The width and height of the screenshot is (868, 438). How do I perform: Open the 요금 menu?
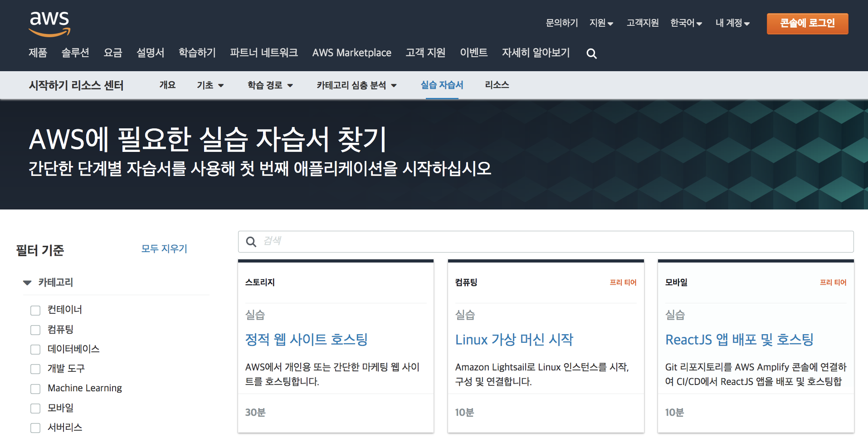[113, 53]
